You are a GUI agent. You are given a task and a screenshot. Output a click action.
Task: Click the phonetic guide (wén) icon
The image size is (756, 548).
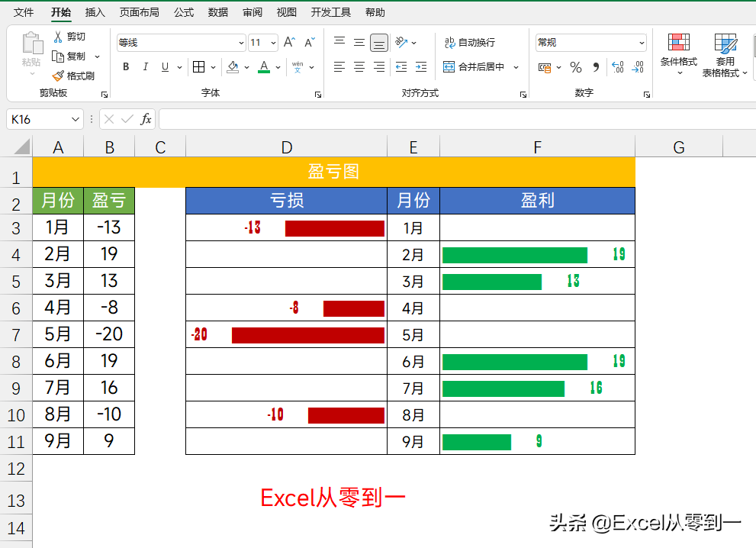click(x=298, y=67)
